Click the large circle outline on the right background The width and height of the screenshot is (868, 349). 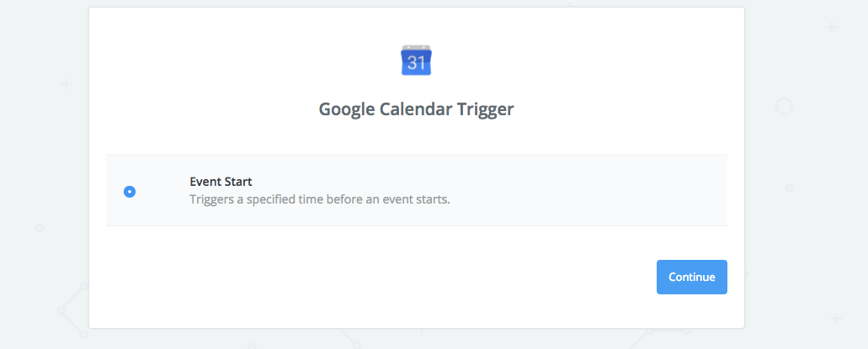(784, 106)
